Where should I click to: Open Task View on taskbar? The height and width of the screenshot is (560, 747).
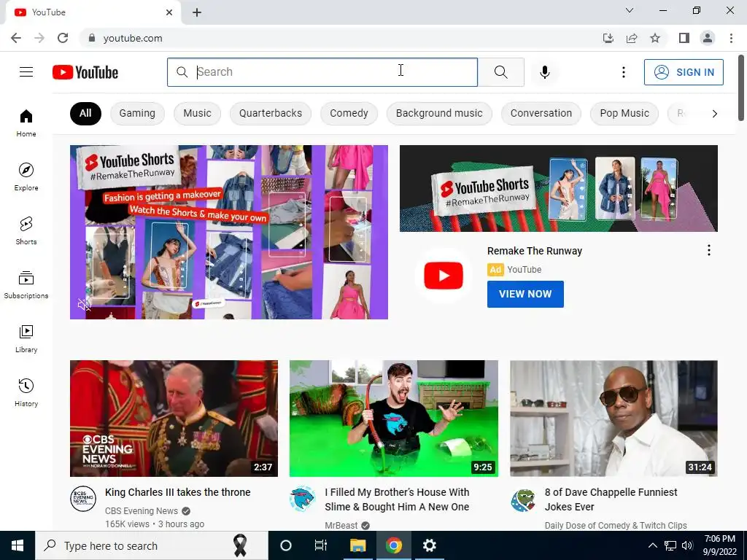(x=321, y=545)
